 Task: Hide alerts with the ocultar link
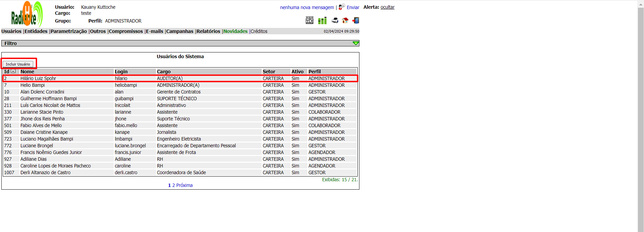[387, 7]
